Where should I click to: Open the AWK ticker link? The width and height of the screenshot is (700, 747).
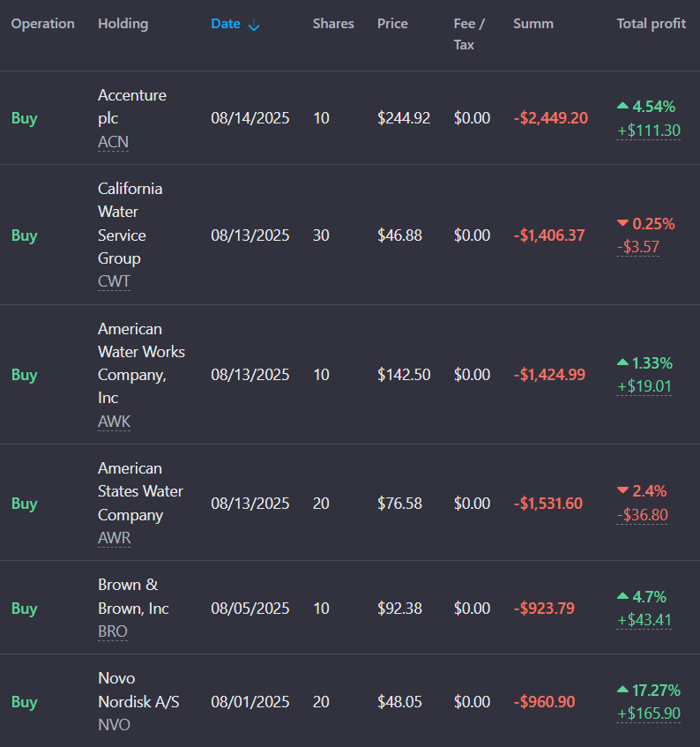pyautogui.click(x=114, y=422)
